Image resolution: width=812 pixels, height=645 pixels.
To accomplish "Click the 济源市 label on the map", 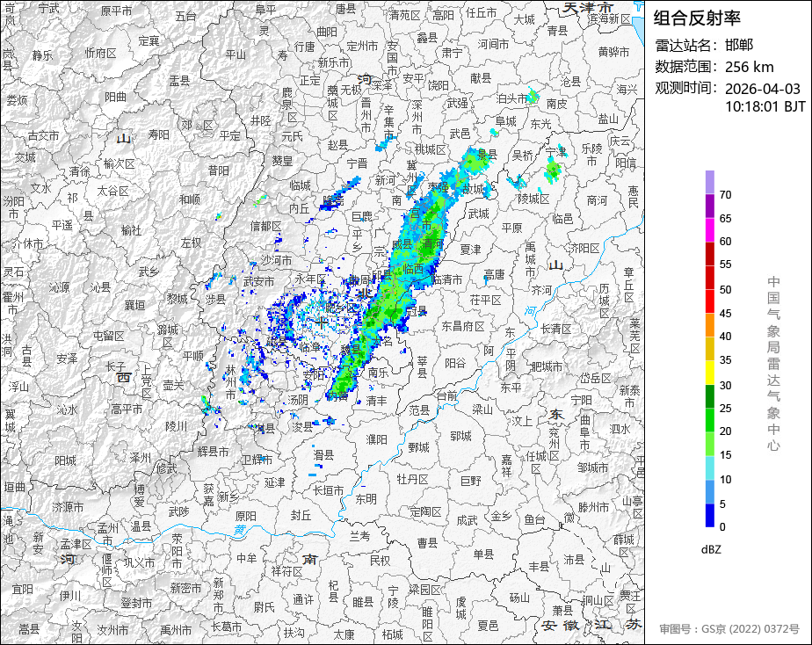I will tap(68, 507).
